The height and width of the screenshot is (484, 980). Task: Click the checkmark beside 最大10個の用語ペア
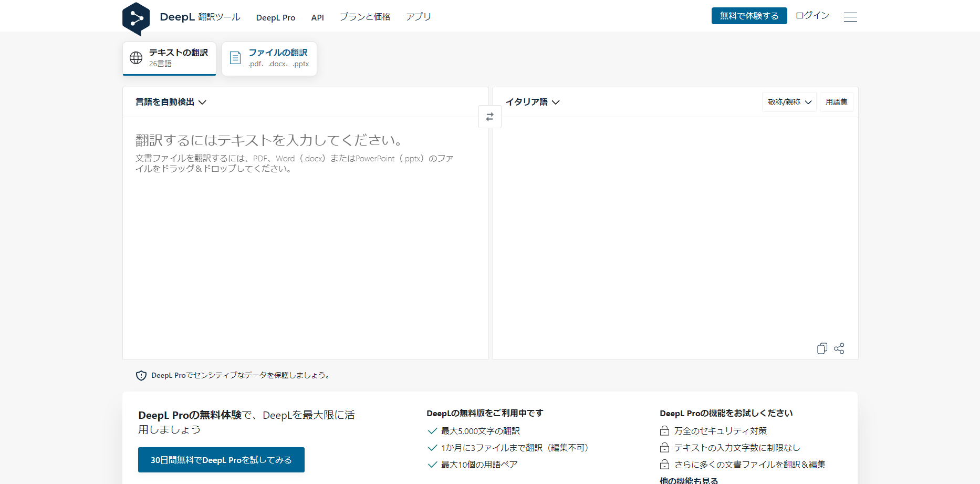433,465
